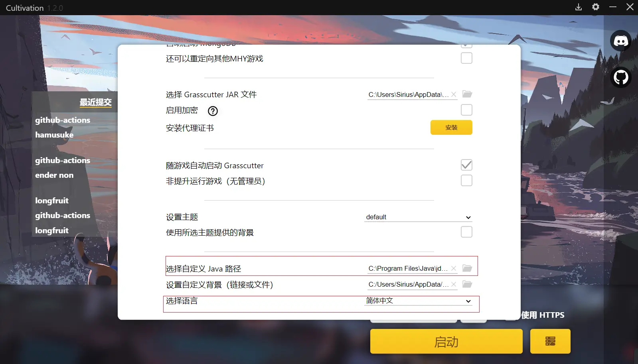The height and width of the screenshot is (364, 638).
Task: Click the Grasscutter JAR path field
Action: [408, 94]
